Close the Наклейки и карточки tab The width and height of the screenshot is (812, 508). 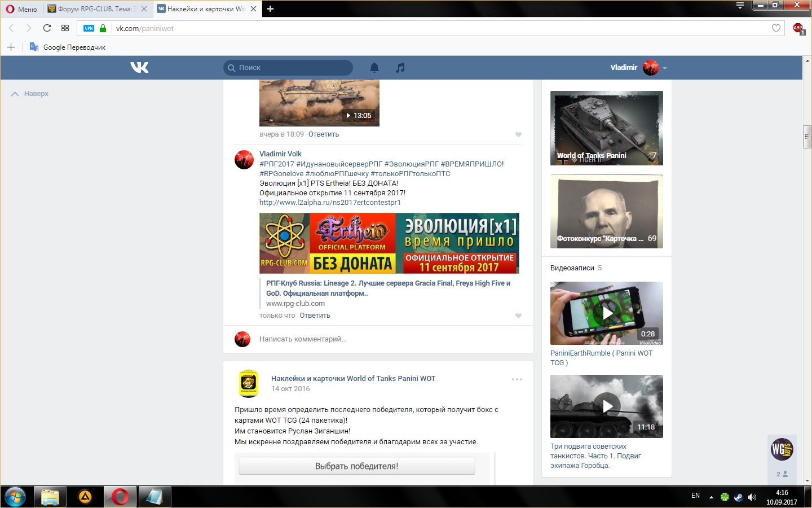(x=253, y=9)
